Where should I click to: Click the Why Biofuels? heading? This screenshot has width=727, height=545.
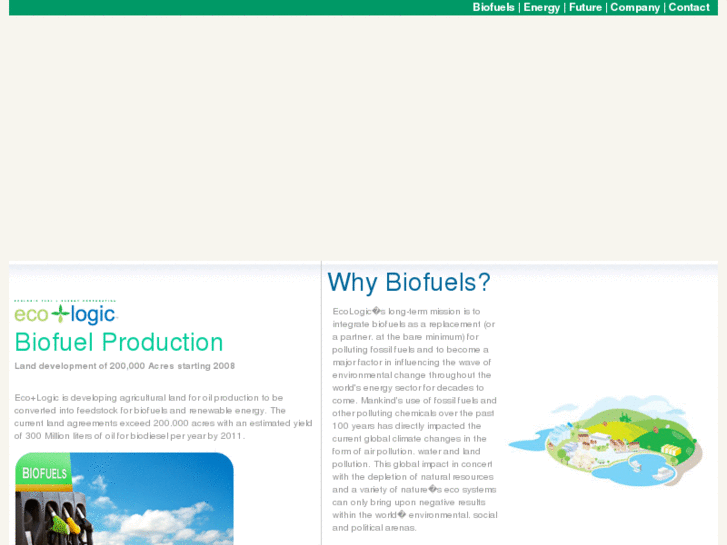tap(409, 282)
